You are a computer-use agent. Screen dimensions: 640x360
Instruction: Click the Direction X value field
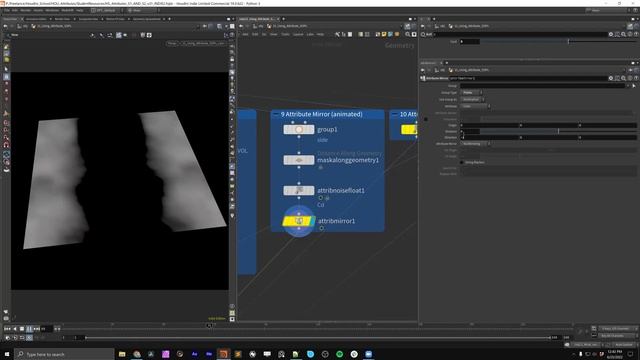point(490,138)
